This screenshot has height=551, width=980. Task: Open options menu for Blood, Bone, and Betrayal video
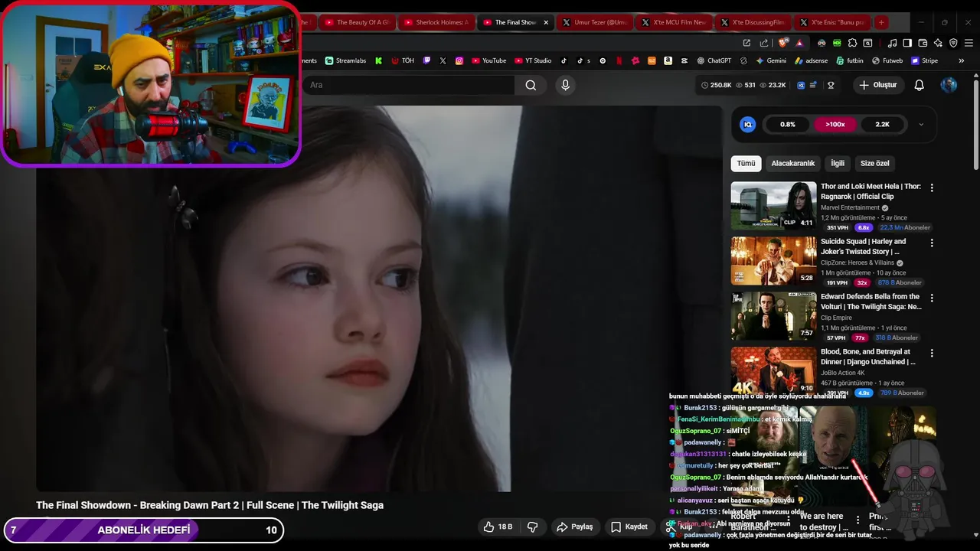tap(932, 353)
